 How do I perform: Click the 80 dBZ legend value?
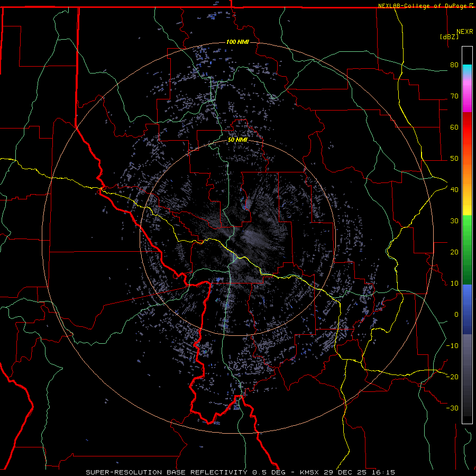454,65
